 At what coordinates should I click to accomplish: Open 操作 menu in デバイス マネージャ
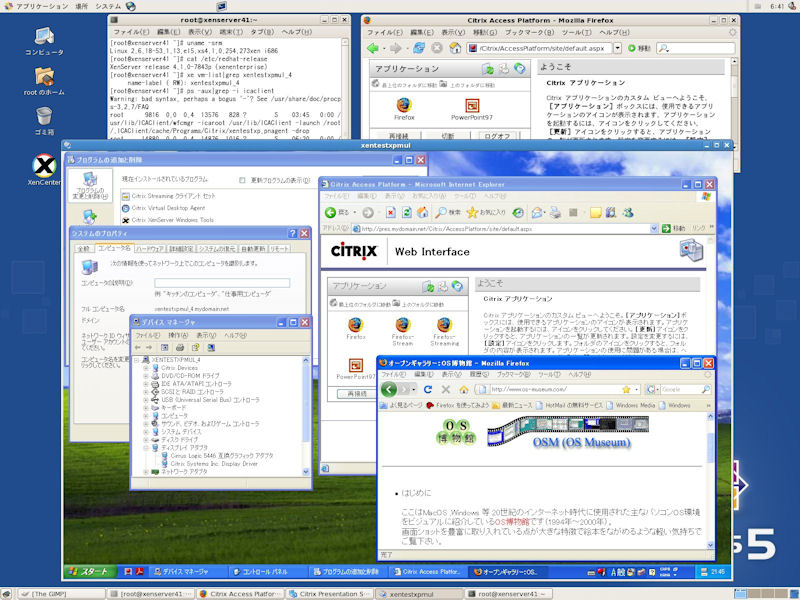pos(178,335)
